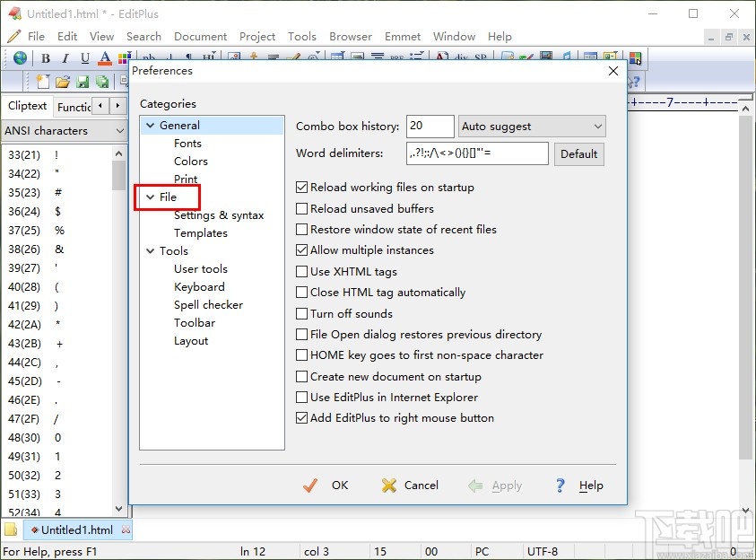
Task: Check Use EditPlus in Internet Explorer
Action: [302, 397]
